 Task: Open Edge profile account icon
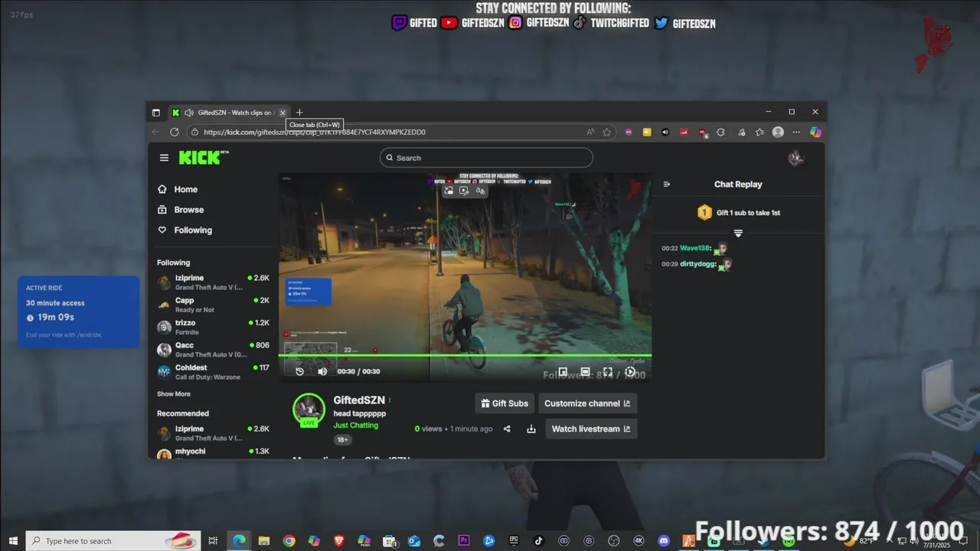(x=778, y=132)
